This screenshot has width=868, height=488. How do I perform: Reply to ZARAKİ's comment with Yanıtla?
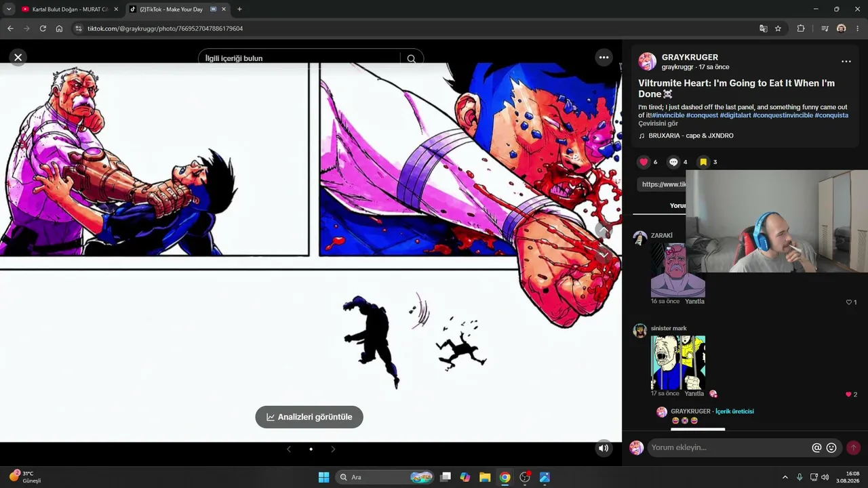(x=694, y=302)
